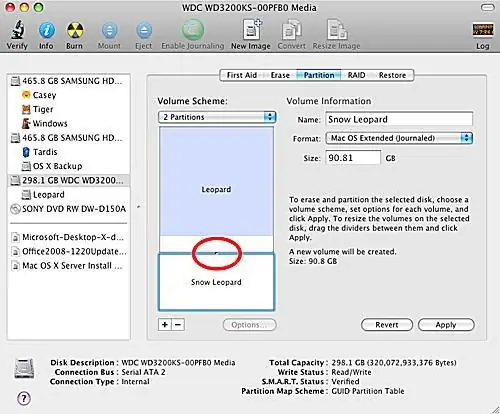
Task: Click the Revert button
Action: point(387,325)
